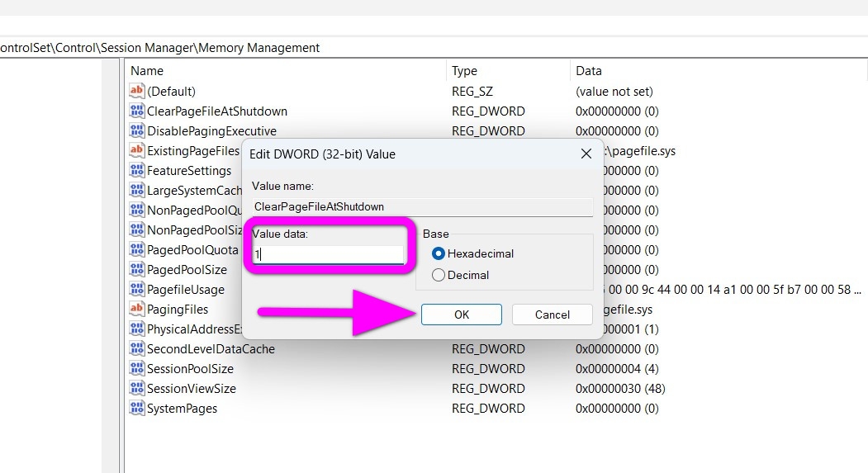Click the FeatureSettings DWORD icon
The height and width of the screenshot is (473, 868).
(136, 170)
